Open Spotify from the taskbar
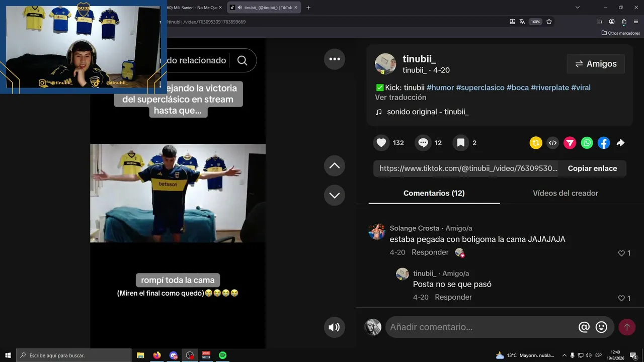The width and height of the screenshot is (644, 362). 222,355
